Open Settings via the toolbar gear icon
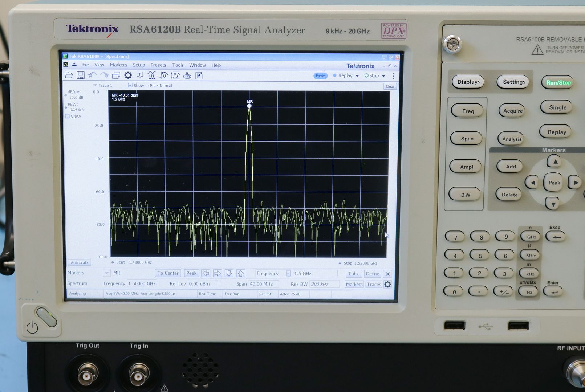The width and height of the screenshot is (585, 392). point(128,75)
